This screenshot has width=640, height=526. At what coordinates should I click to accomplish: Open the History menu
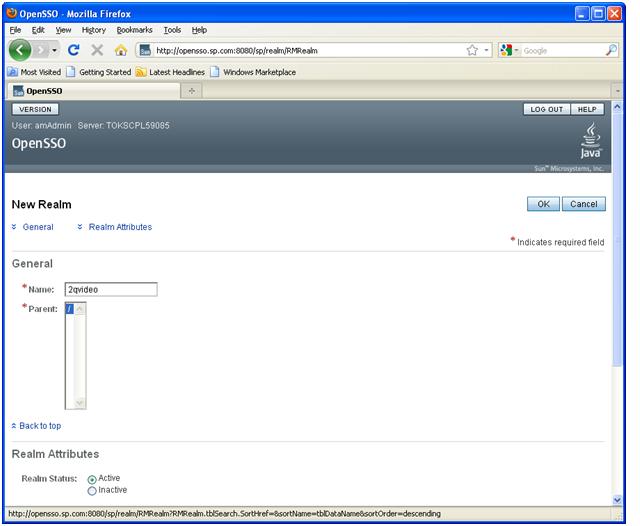(x=93, y=30)
